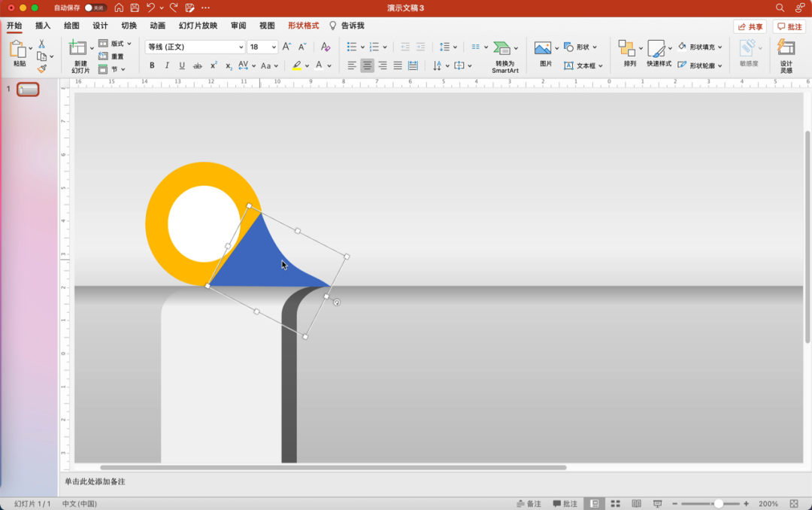Click the Comments (批注) button at top right
The height and width of the screenshot is (510, 812).
(789, 26)
